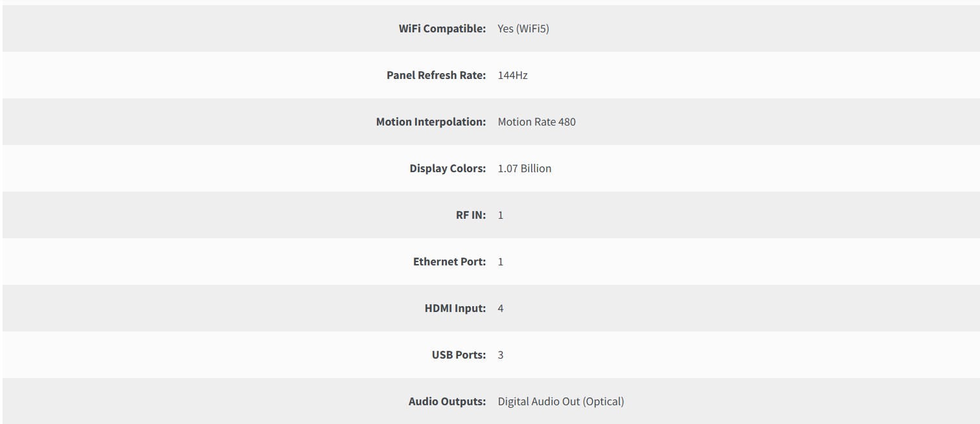Click the 'Ethernet Port:' label
The height and width of the screenshot is (424, 980).
point(450,262)
